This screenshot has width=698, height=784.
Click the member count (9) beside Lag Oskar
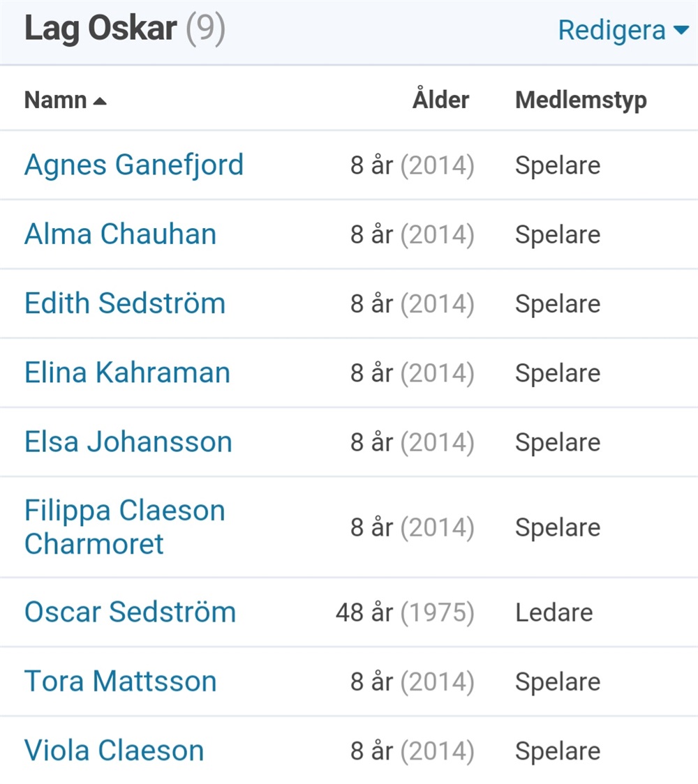206,29
